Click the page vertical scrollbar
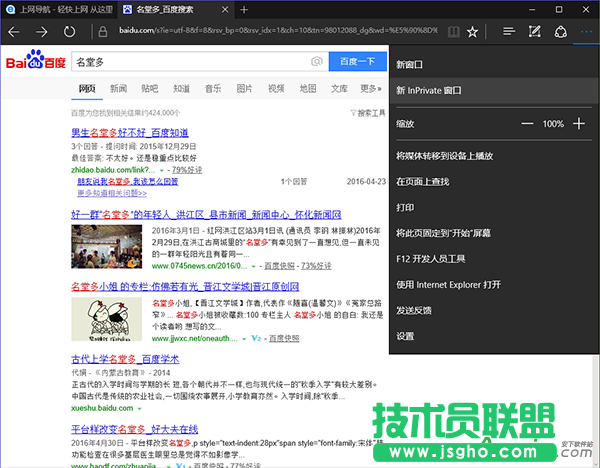 pyautogui.click(x=595, y=411)
